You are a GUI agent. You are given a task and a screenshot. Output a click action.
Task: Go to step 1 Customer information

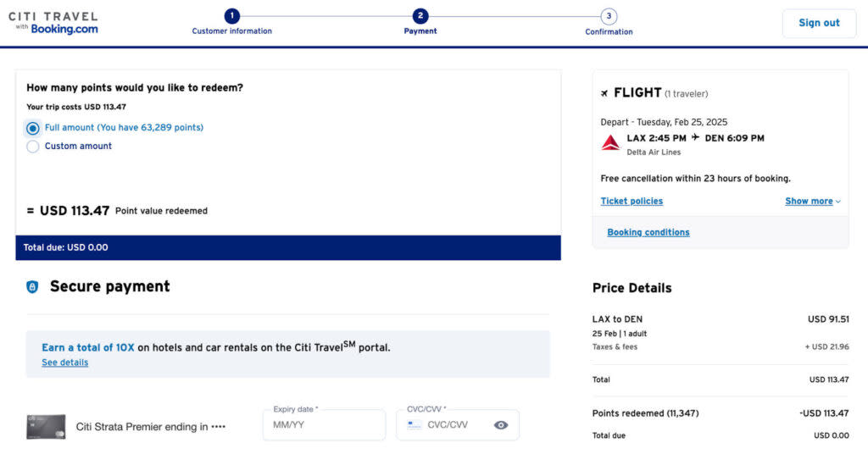pos(232,16)
